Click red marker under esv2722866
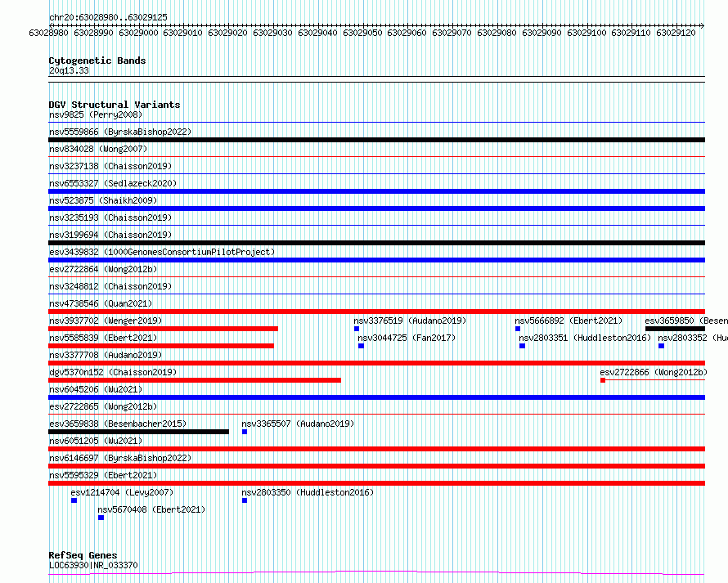The image size is (728, 583). (x=603, y=380)
